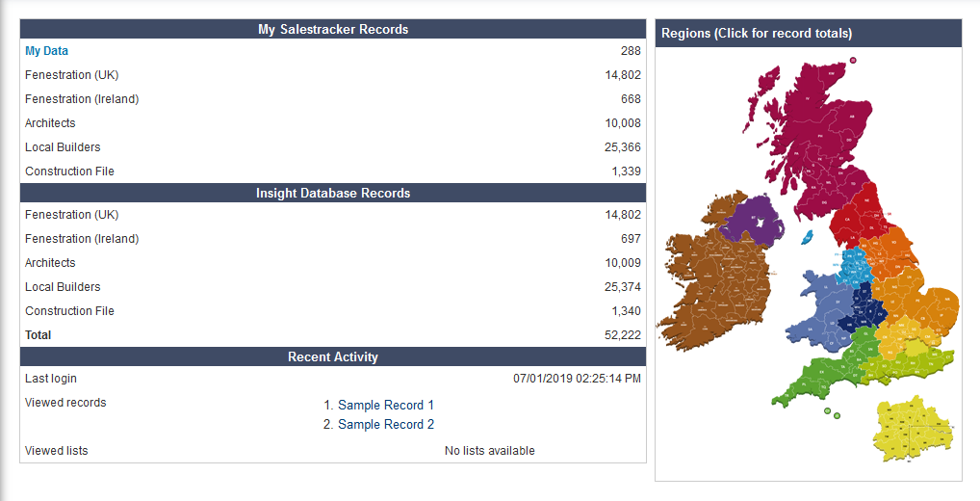Click Architects under Insight Database Records
Image resolution: width=980 pixels, height=501 pixels.
tap(50, 263)
